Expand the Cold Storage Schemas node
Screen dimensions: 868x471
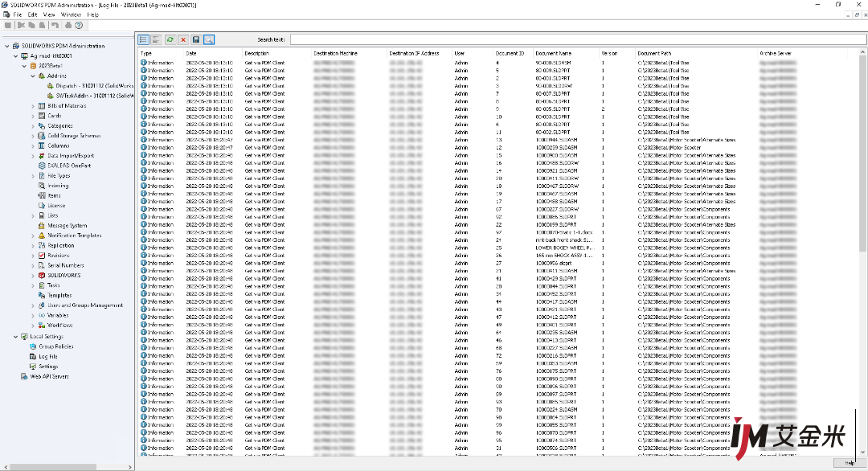(33, 136)
